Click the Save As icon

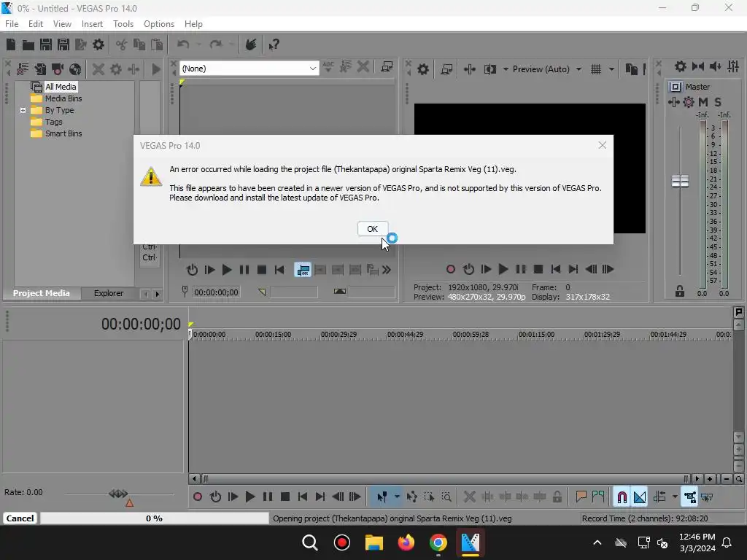(63, 44)
